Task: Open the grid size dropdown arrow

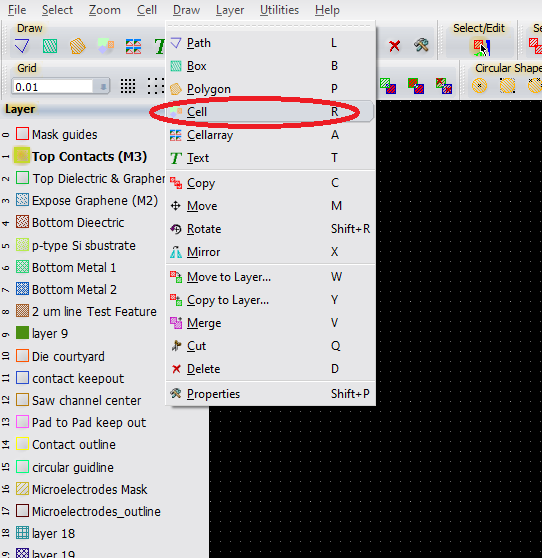Action: 102,87
